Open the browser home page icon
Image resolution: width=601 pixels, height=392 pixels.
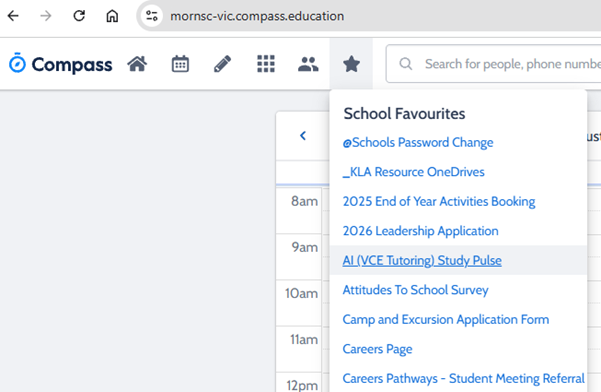(x=112, y=16)
